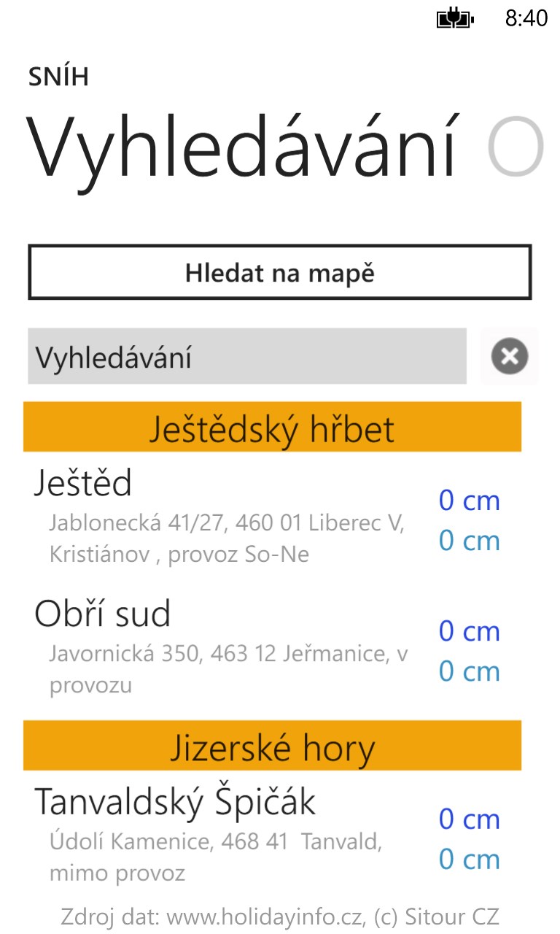Tap the SNÍH app title
This screenshot has height=934, width=560.
[58, 77]
